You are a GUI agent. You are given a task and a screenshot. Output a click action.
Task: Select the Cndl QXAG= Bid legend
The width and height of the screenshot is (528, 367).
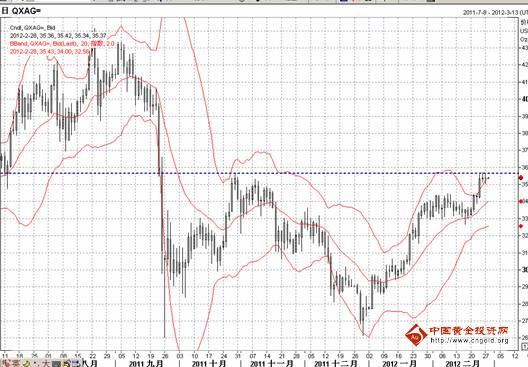click(x=32, y=28)
